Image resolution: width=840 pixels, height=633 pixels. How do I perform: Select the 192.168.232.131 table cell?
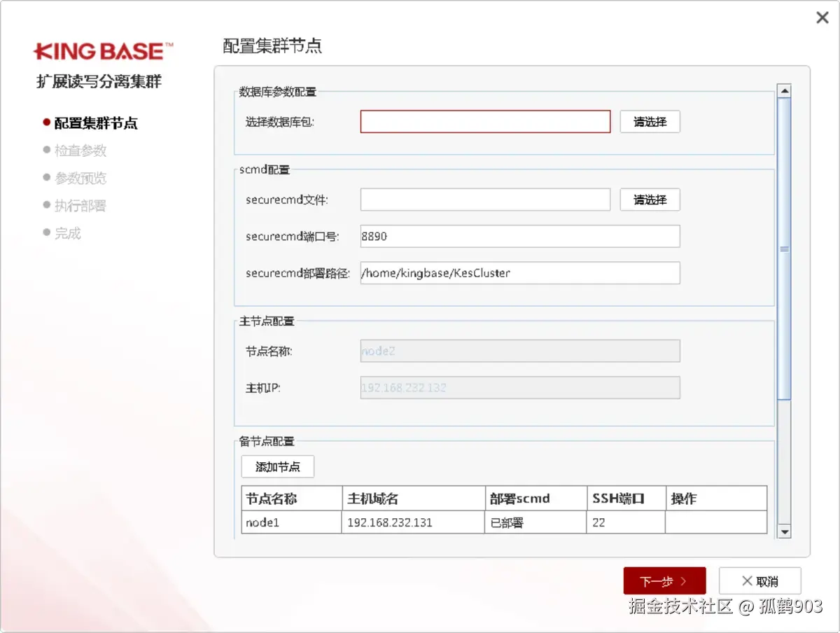[414, 522]
